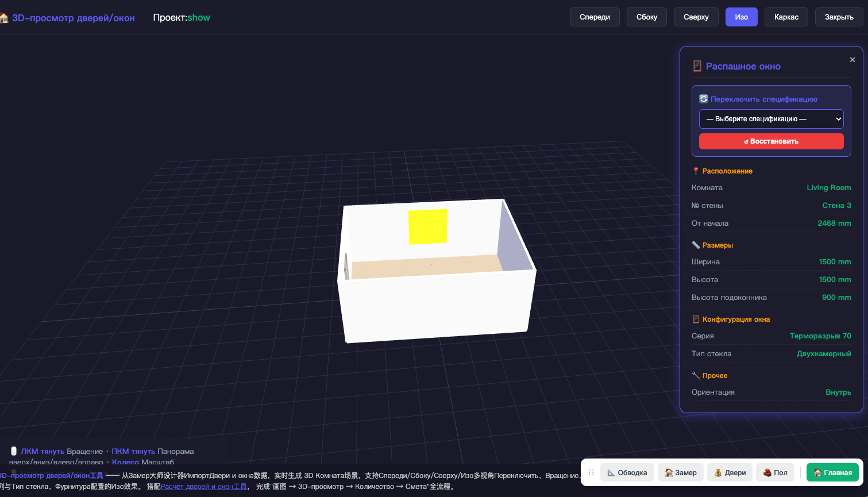The image size is (868, 497).
Task: Click the Стена 3 wall value
Action: click(x=836, y=205)
